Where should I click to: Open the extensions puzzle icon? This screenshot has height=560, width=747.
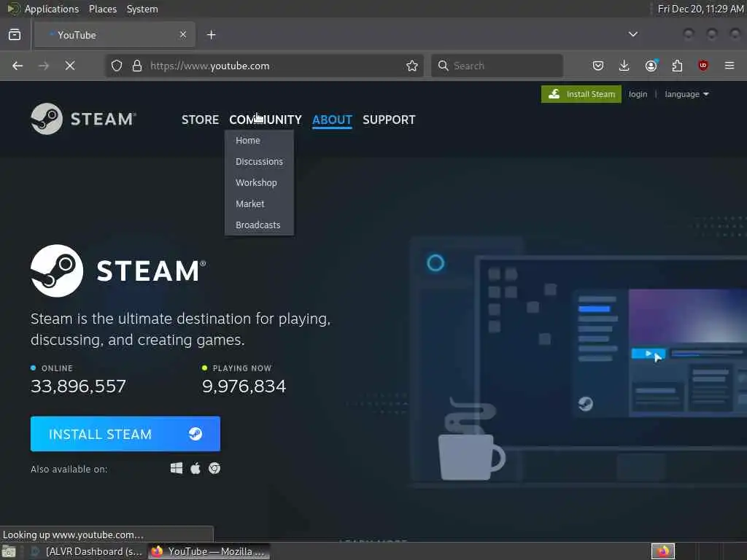pos(677,66)
